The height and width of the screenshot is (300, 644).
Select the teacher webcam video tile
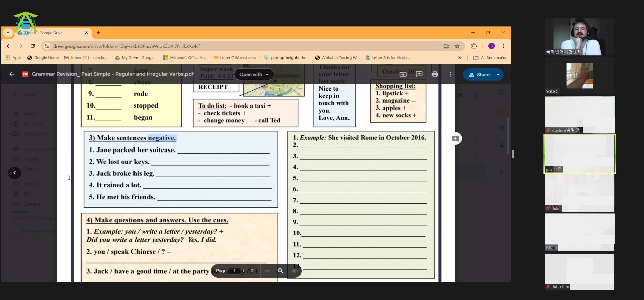[580, 37]
